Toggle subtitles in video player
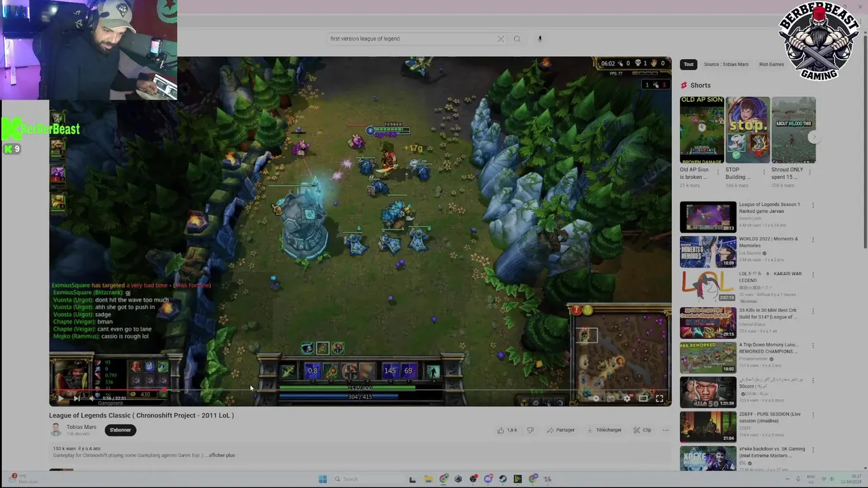The image size is (868, 488). (611, 399)
